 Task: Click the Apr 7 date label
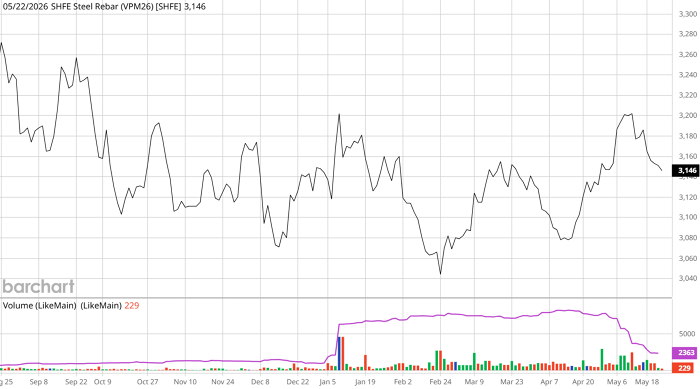(x=549, y=382)
